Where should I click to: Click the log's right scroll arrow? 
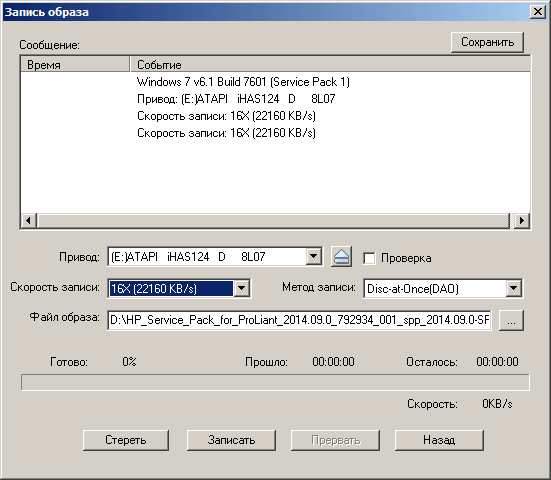click(x=522, y=221)
